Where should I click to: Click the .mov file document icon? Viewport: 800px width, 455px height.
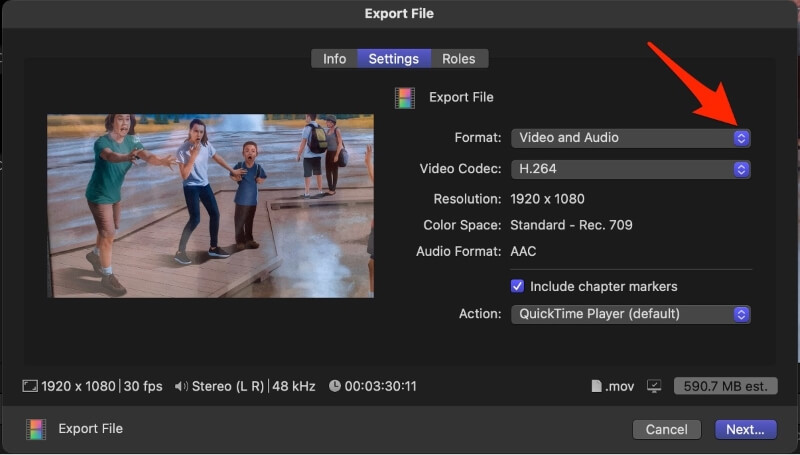click(x=596, y=386)
